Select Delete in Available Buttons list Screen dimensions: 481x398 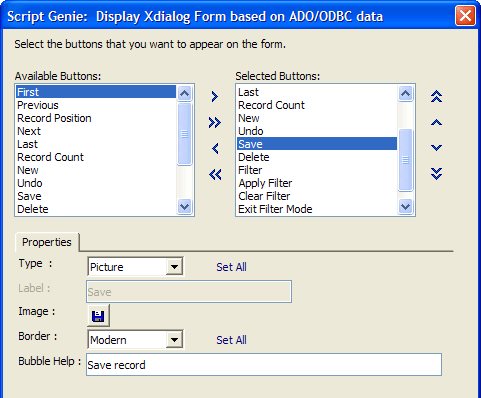point(96,209)
